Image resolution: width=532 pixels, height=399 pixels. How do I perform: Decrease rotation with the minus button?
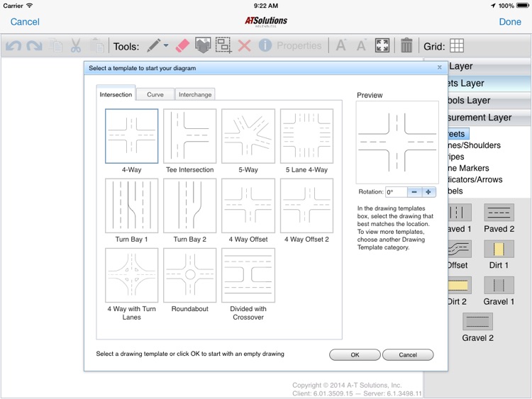click(x=414, y=192)
